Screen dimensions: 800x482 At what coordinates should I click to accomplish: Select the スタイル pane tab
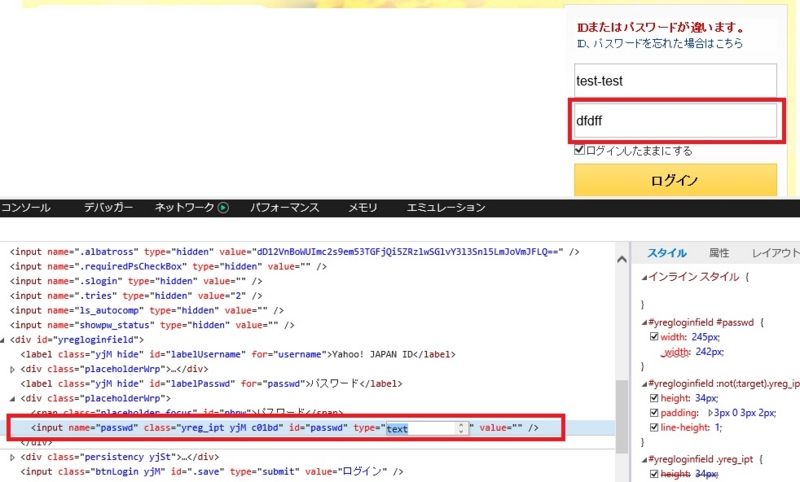(667, 253)
